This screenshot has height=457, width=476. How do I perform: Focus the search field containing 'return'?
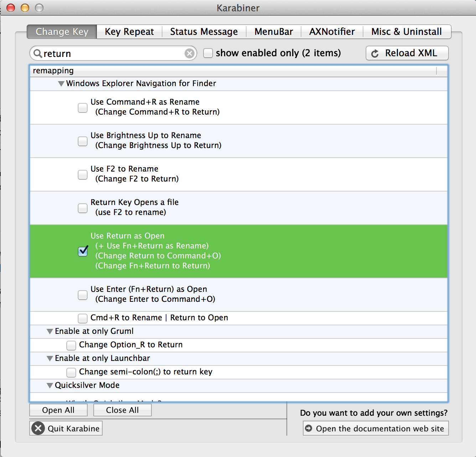click(113, 53)
